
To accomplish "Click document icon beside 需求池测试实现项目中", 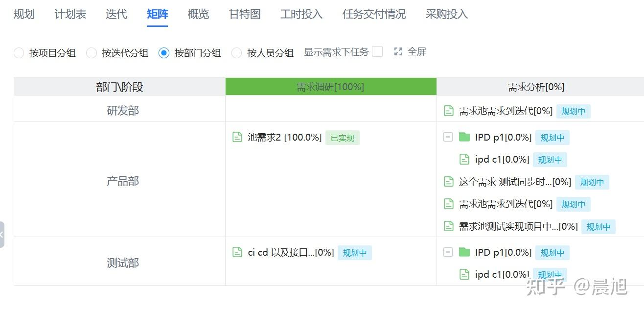I will (449, 226).
